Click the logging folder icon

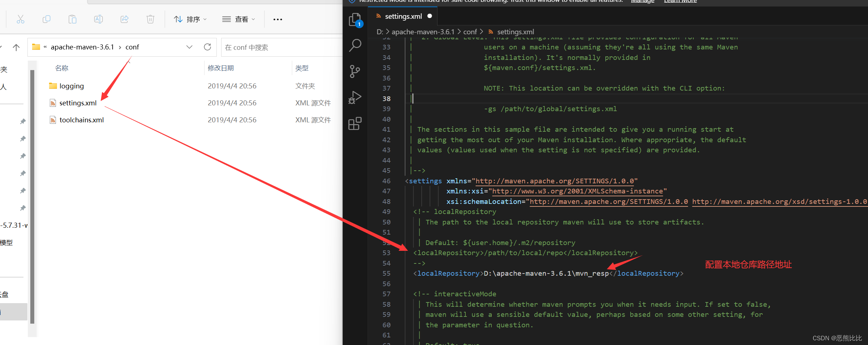53,86
